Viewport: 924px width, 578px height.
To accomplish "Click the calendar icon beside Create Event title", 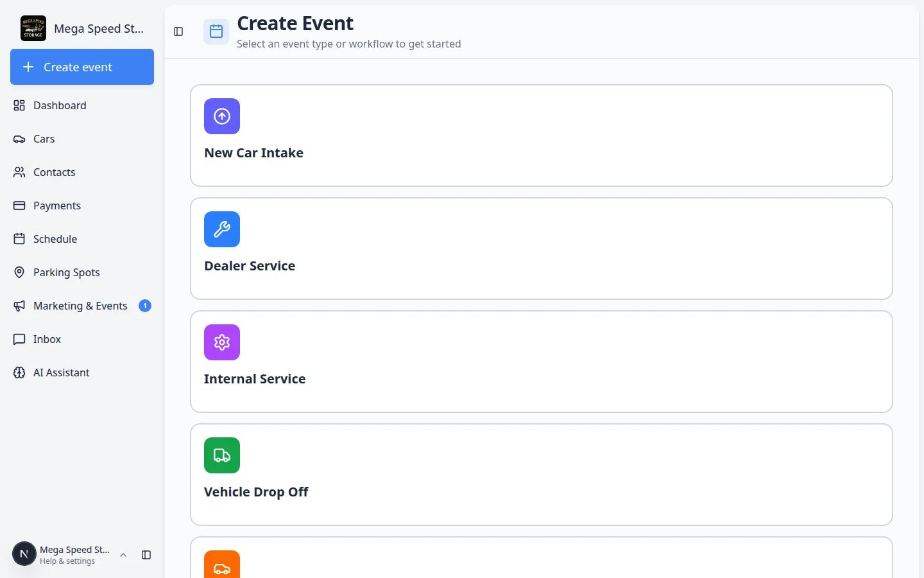I will pyautogui.click(x=216, y=31).
